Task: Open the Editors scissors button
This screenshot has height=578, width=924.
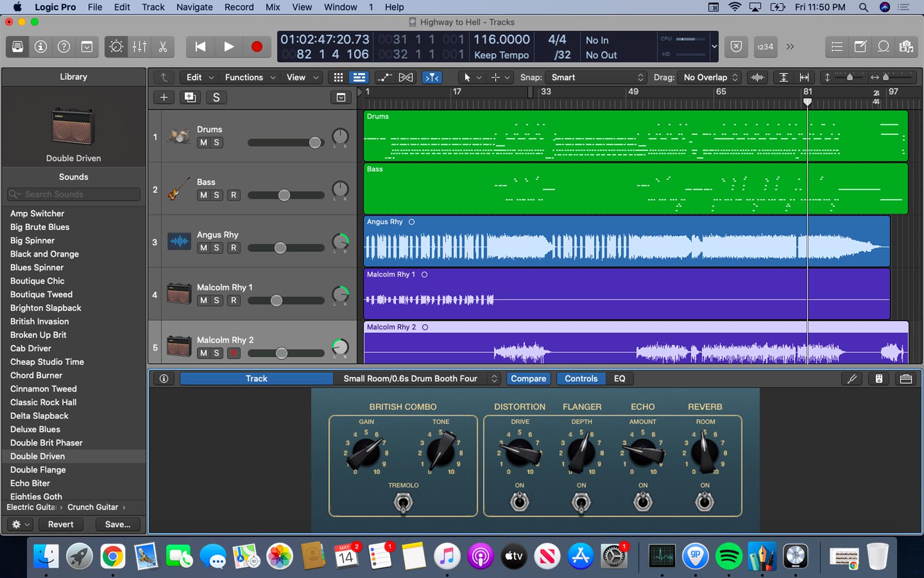Action: pyautogui.click(x=163, y=47)
